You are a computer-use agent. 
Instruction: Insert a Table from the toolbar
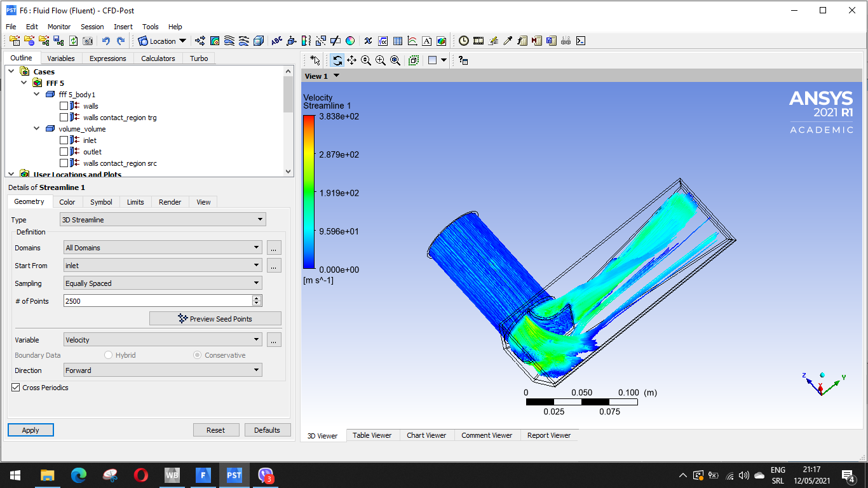[x=398, y=41]
